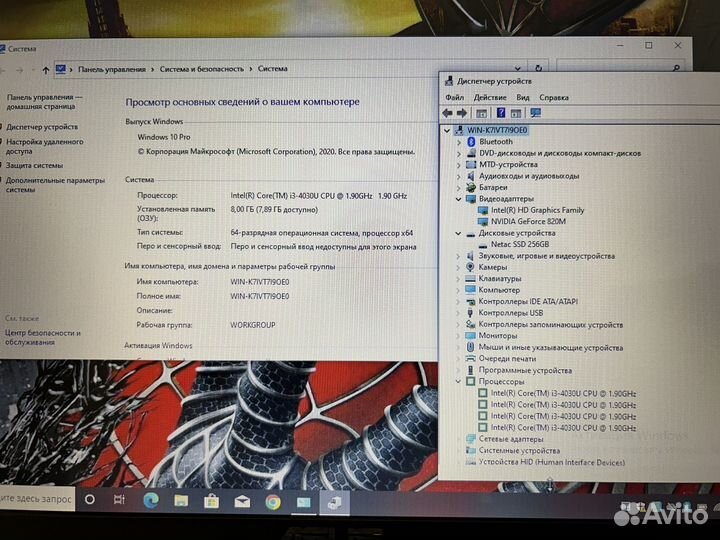Viewport: 720px width, 540px height.
Task: Click refresh button next to System address bar
Action: click(x=539, y=68)
